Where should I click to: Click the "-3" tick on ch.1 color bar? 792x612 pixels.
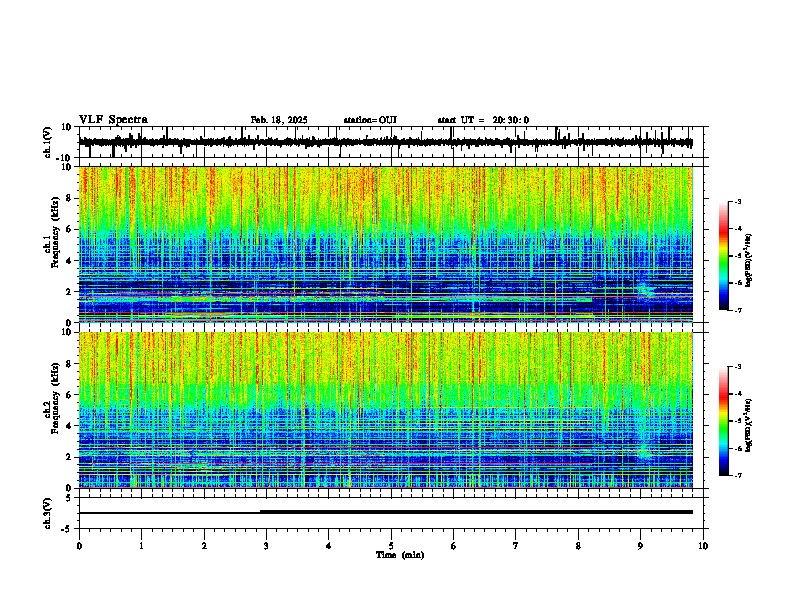737,201
